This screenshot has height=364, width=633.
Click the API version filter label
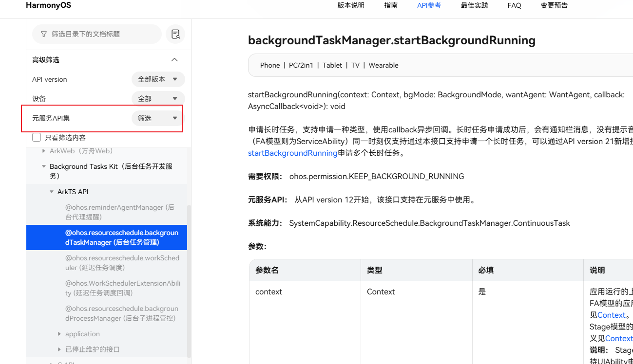pos(50,79)
